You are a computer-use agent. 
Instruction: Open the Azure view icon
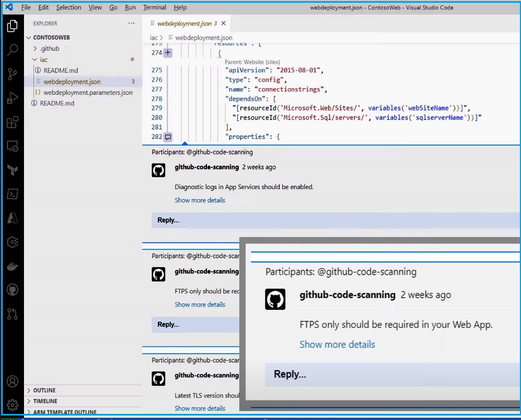12,218
